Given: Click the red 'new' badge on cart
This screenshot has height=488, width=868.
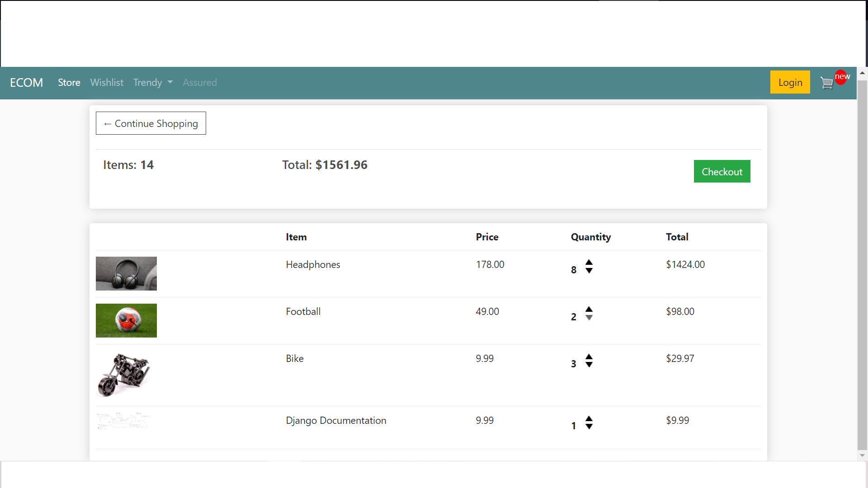Looking at the screenshot, I should pyautogui.click(x=842, y=77).
